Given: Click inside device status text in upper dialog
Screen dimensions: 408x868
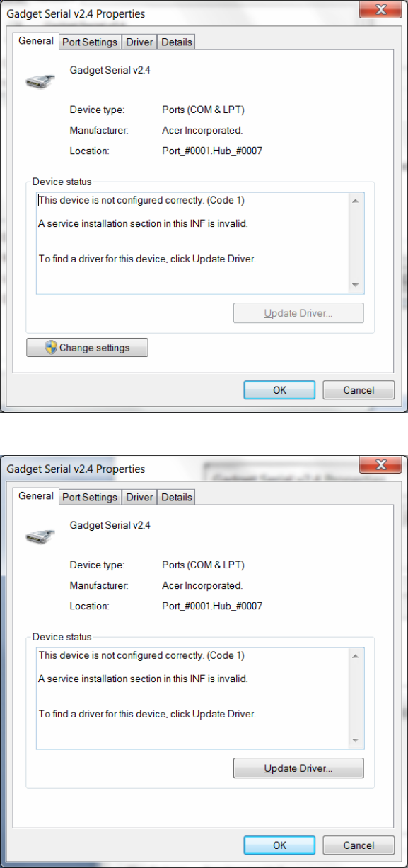Looking at the screenshot, I should 193,242.
